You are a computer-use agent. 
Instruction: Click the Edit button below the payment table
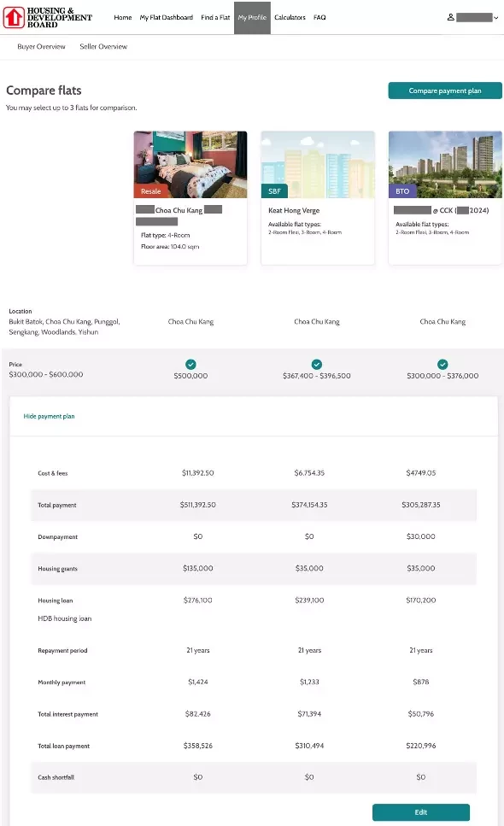(421, 812)
